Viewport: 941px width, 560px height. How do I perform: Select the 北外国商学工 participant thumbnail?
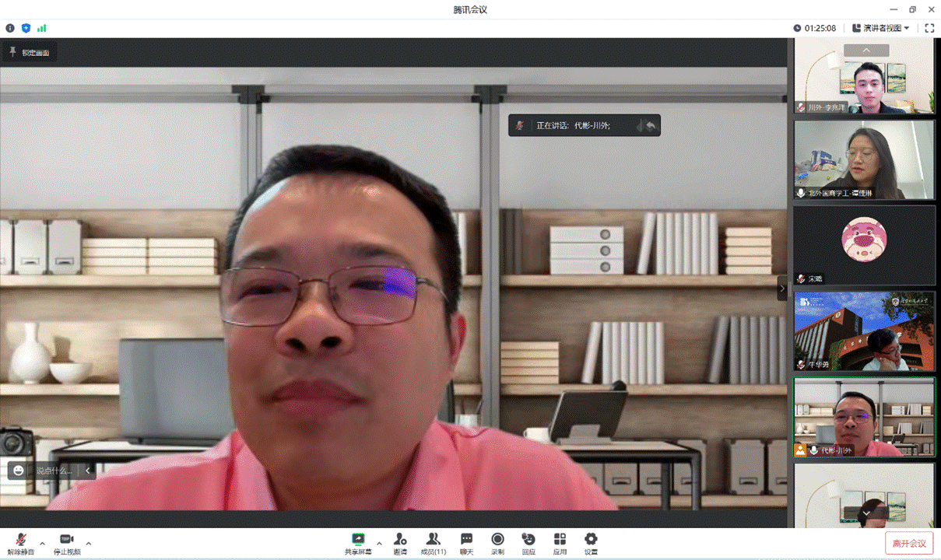pyautogui.click(x=864, y=159)
